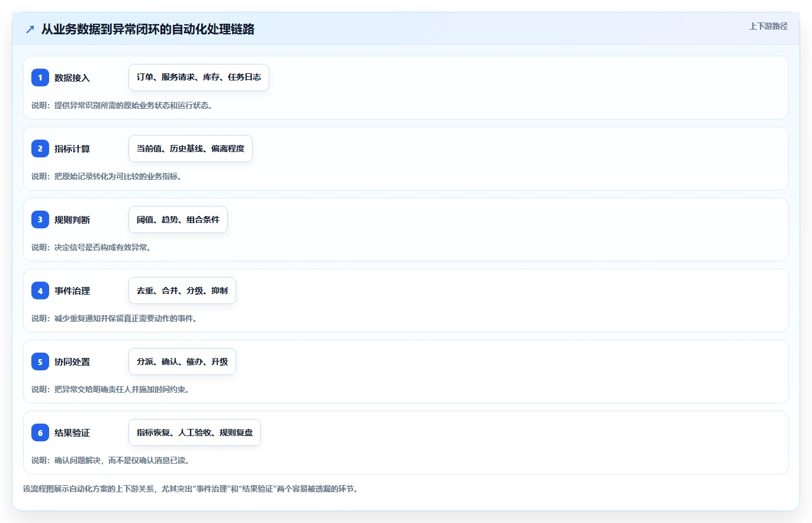Screen dimensions: 812x523
Task: Click step number 1 badge for 数据接入
Action: (40, 78)
